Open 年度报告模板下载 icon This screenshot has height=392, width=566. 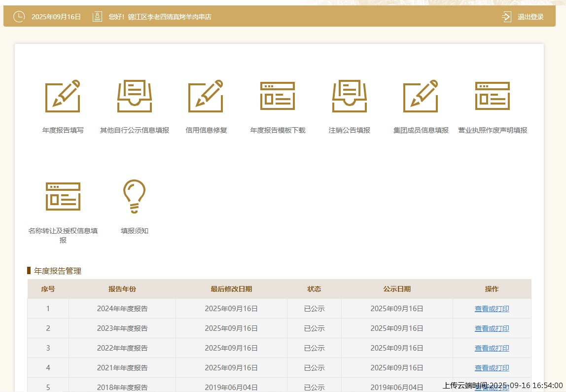tap(278, 96)
